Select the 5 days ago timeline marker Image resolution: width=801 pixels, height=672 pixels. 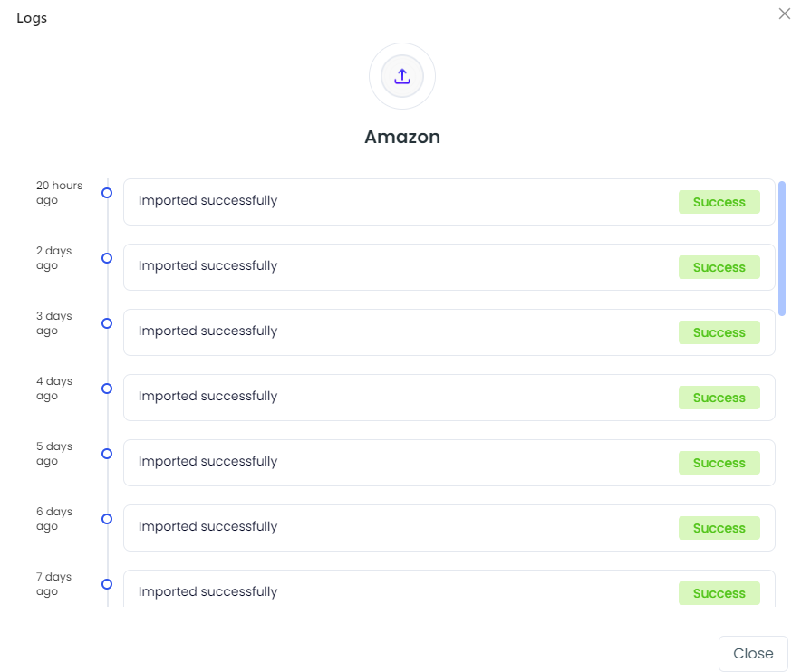(x=107, y=454)
